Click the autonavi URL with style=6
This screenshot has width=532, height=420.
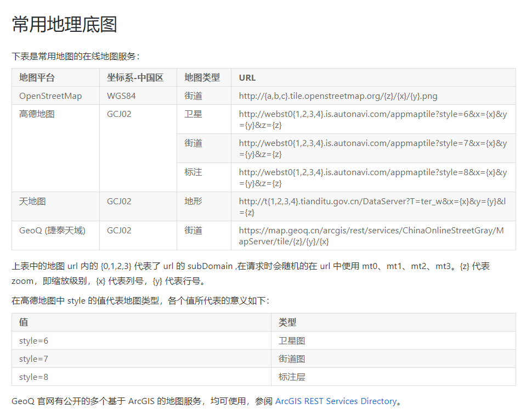[x=373, y=119]
